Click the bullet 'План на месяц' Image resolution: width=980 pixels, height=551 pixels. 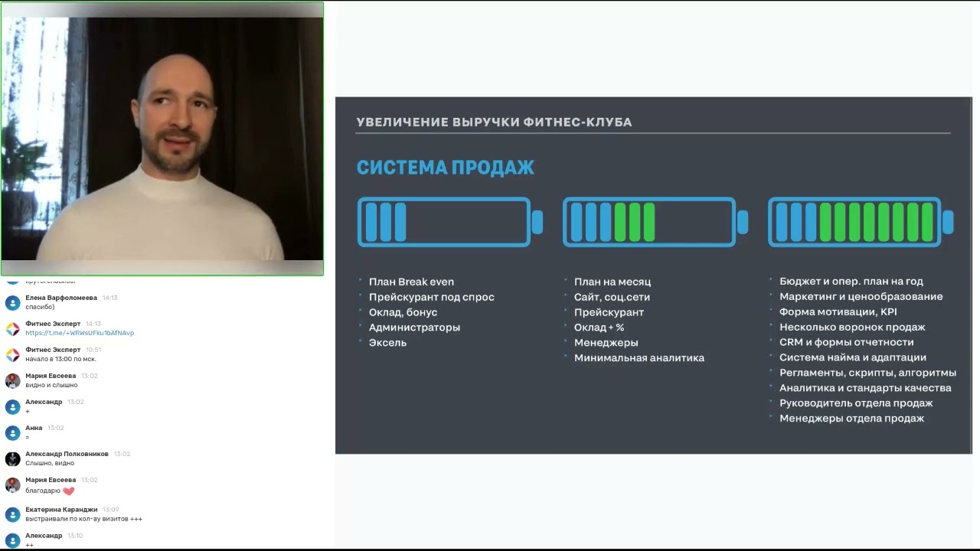[612, 282]
